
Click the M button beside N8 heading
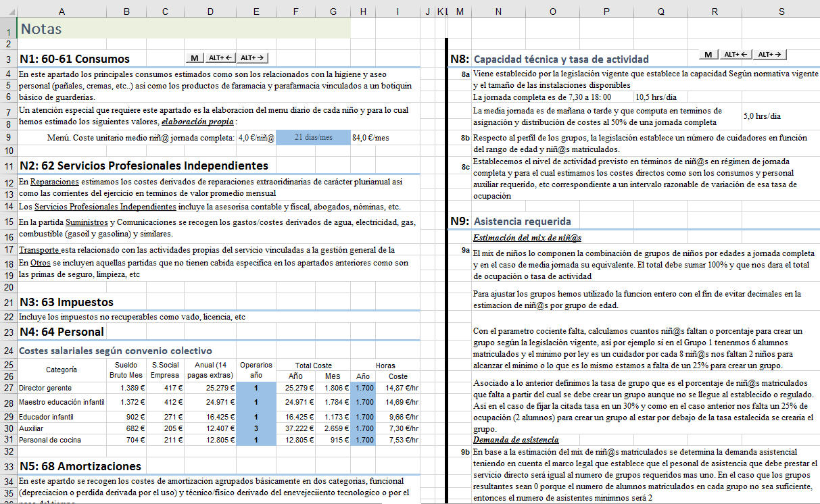tap(708, 55)
